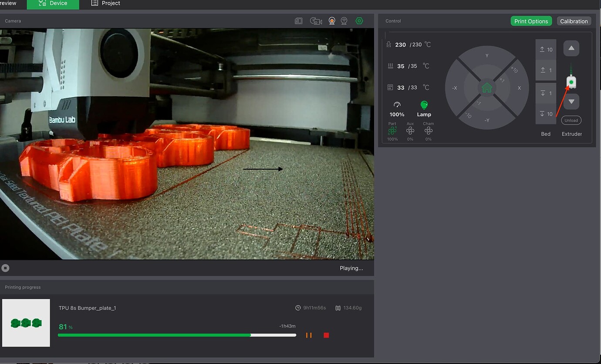The width and height of the screenshot is (601, 364).
Task: Switch to the Preview tab
Action: [x=8, y=3]
